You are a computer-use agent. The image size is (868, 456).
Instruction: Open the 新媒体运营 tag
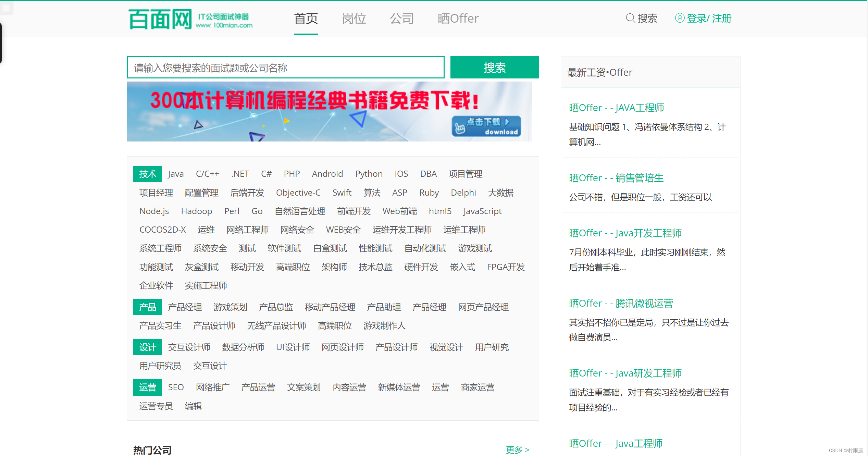399,387
